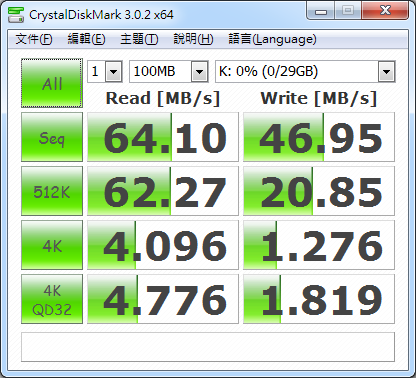
Task: Open the 語言(Language) menu
Action: click(272, 39)
